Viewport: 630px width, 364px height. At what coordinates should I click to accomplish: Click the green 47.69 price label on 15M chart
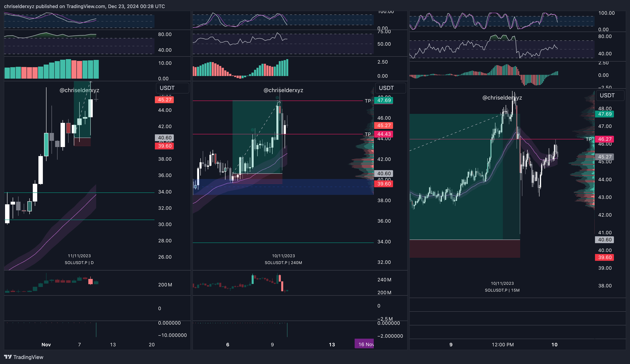pos(604,114)
